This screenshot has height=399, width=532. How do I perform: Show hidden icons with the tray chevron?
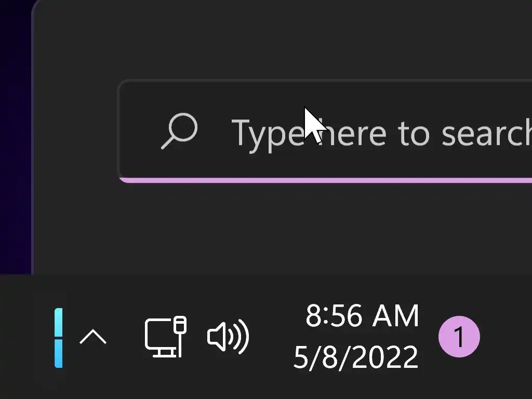(93, 338)
